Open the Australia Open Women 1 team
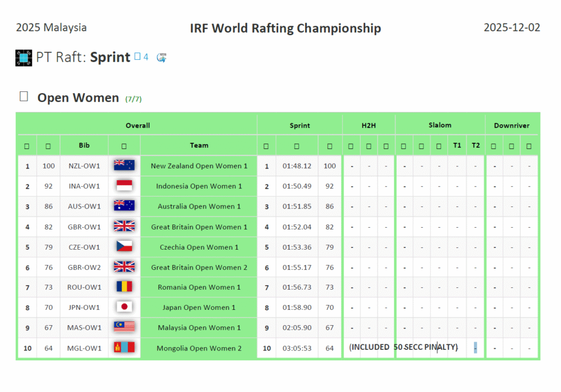Image resolution: width=561 pixels, height=392 pixels. click(x=199, y=206)
